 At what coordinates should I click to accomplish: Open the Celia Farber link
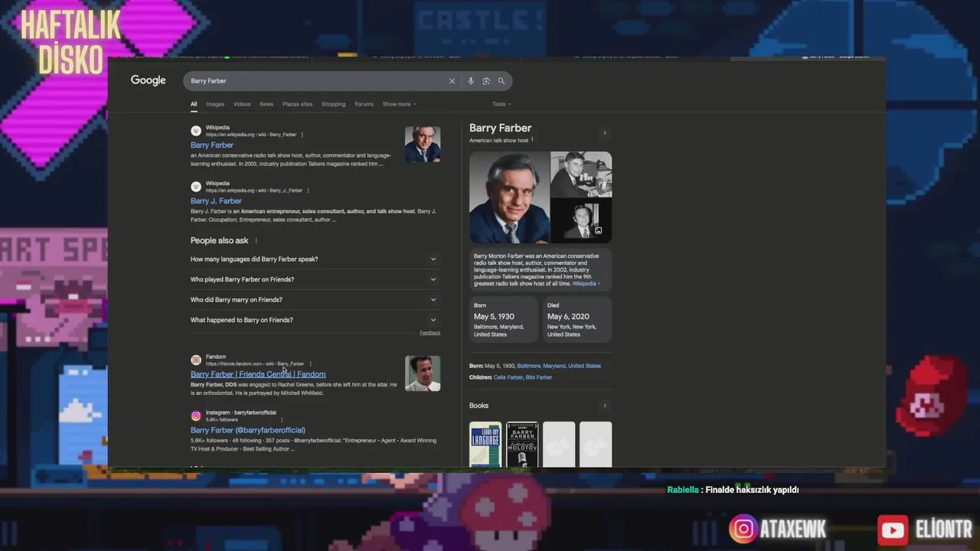(508, 377)
